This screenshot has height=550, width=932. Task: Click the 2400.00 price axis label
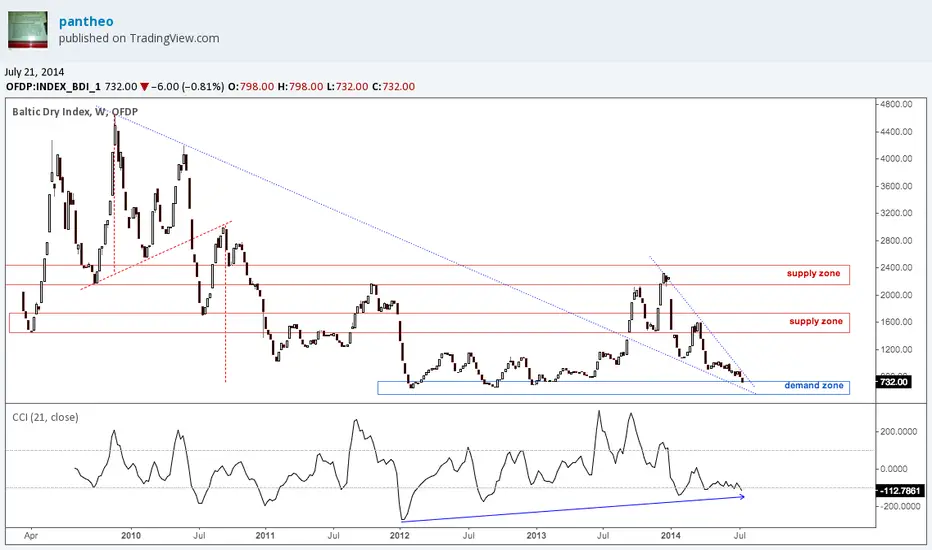pos(896,268)
